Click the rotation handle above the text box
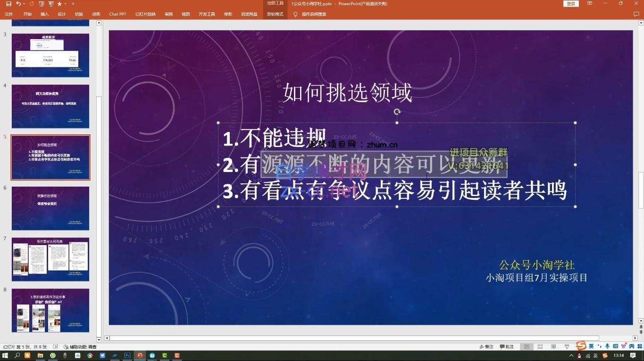644x361 pixels. point(397,112)
